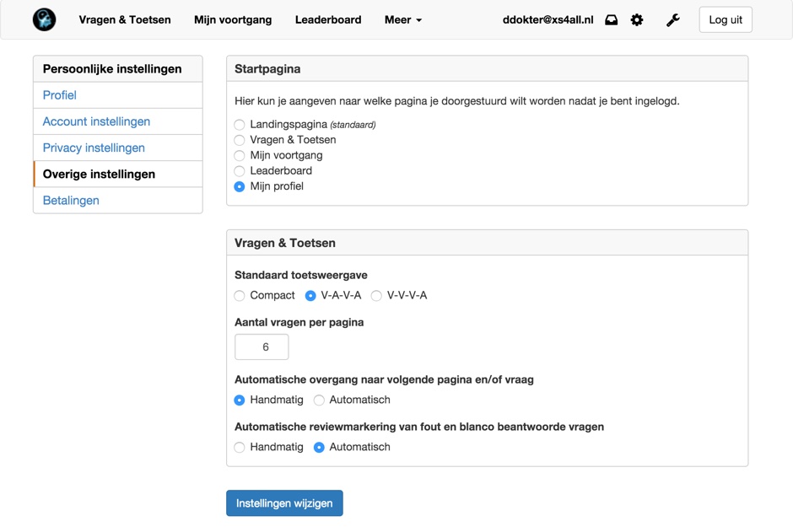
Task: Open the Leaderboard nav item
Action: tap(328, 19)
